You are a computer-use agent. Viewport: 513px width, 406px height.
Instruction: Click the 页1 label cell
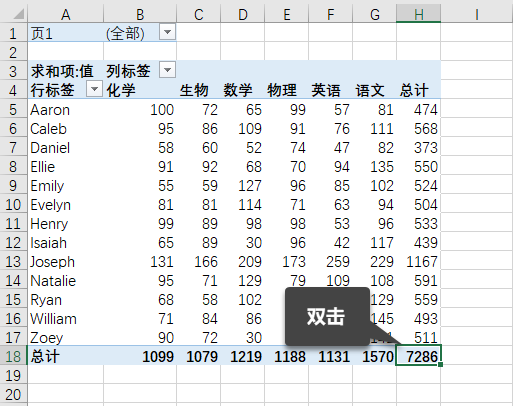point(66,33)
